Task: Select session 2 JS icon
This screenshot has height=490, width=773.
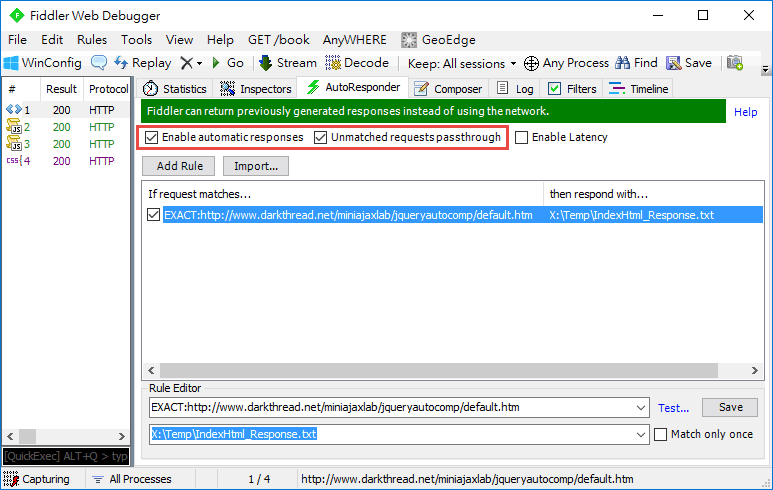Action: (14, 127)
